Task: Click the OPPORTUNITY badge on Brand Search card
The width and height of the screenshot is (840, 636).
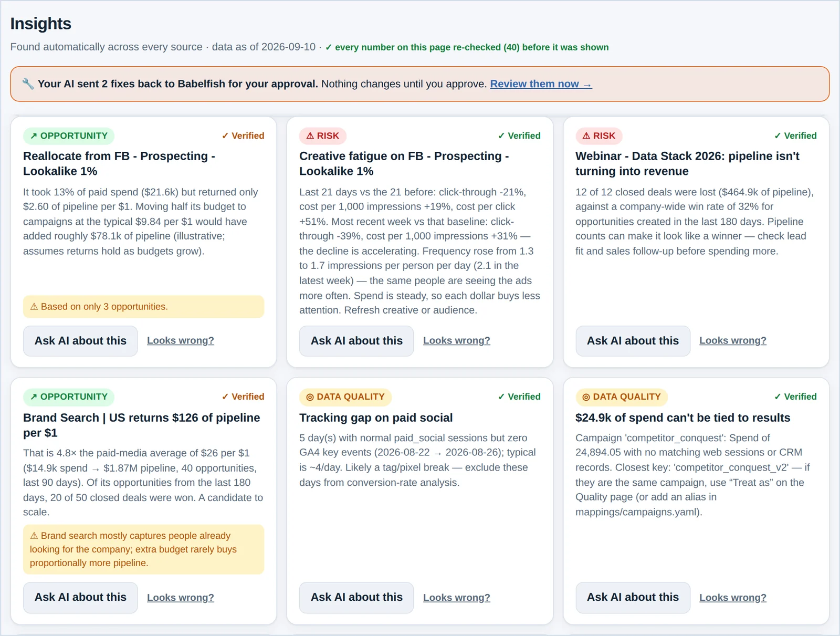Action: pos(69,397)
